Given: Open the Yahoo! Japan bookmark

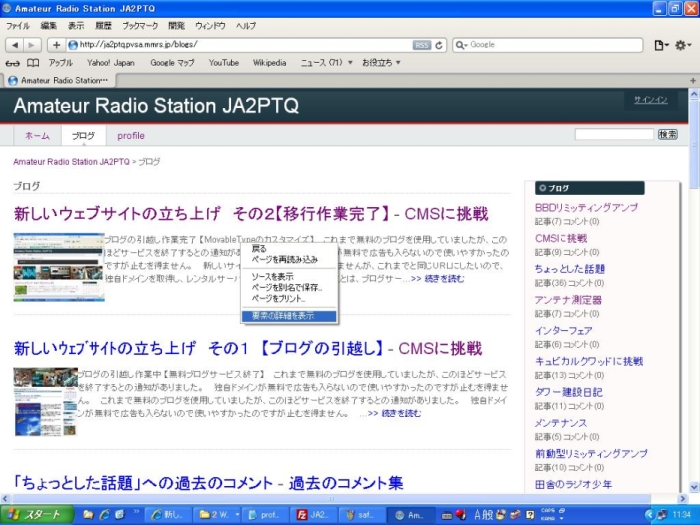Looking at the screenshot, I should pos(111,63).
